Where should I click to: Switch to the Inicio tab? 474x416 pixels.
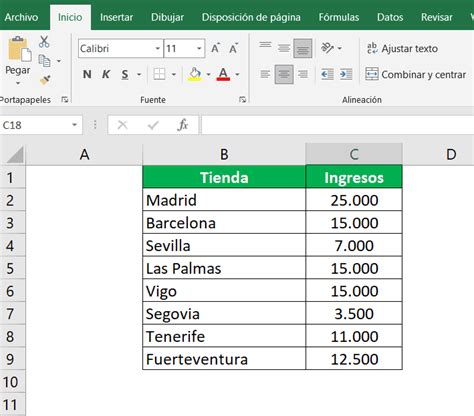click(70, 17)
